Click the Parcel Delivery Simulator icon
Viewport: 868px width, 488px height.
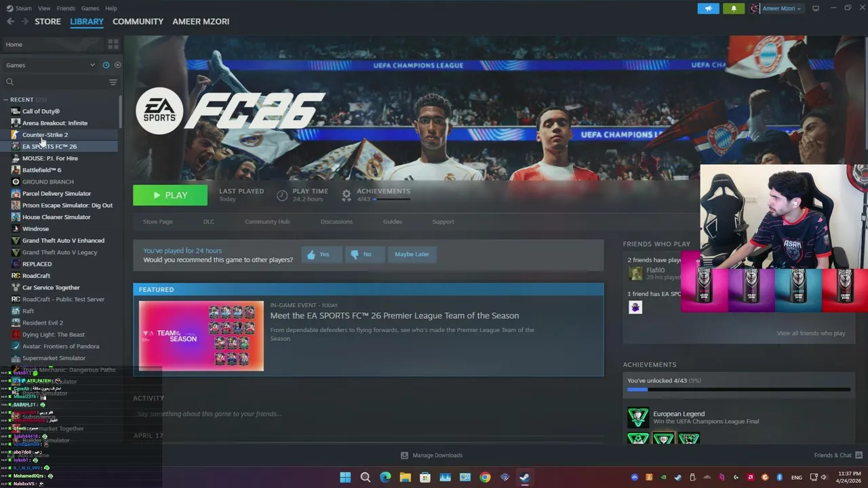[16, 193]
